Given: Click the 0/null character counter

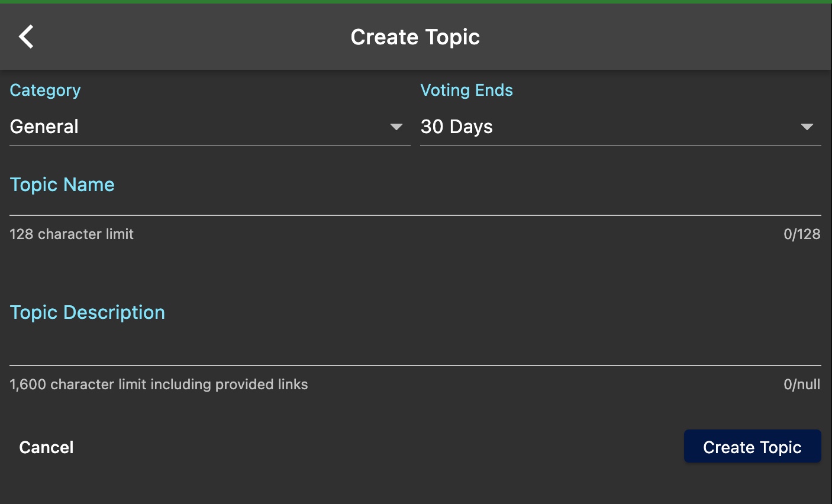Looking at the screenshot, I should coord(802,385).
